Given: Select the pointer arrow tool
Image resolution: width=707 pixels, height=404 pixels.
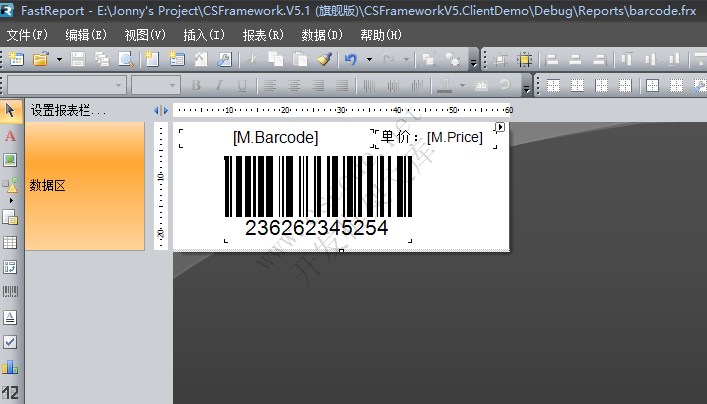Looking at the screenshot, I should [10, 110].
